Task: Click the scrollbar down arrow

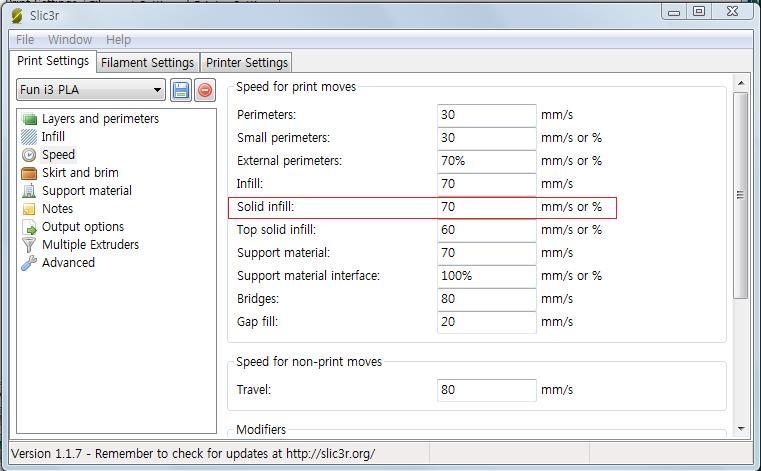Action: pyautogui.click(x=741, y=428)
